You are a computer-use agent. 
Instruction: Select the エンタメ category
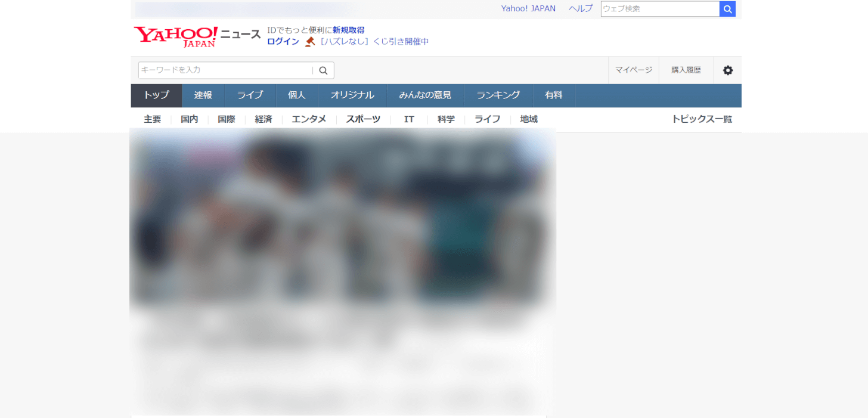click(309, 119)
